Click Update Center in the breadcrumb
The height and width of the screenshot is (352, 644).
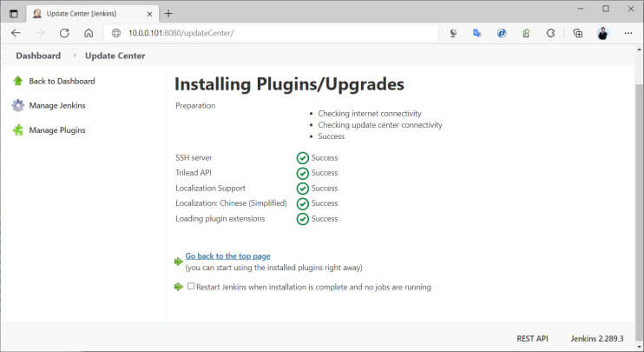115,56
